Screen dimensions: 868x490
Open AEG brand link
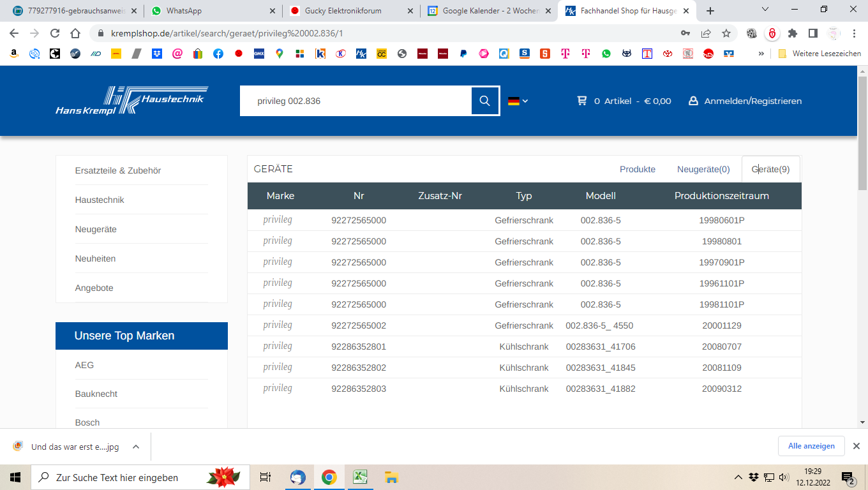coord(84,365)
